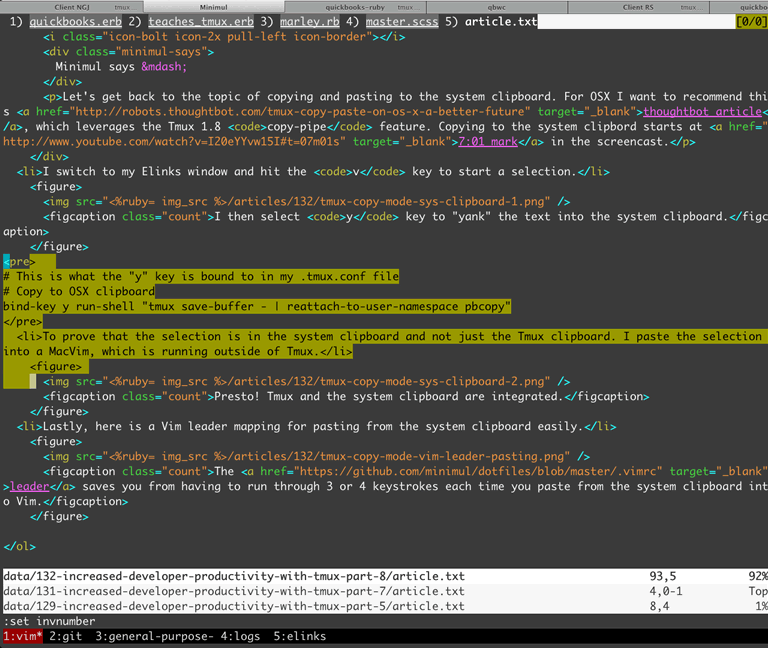Select vim tab 5) article.txt
The image size is (768, 648).
[x=501, y=22]
